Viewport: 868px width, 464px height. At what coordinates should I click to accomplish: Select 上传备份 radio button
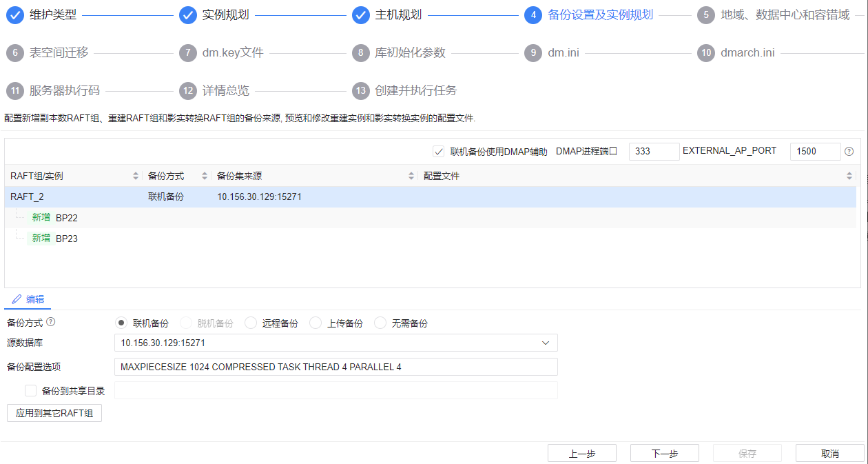tap(316, 323)
